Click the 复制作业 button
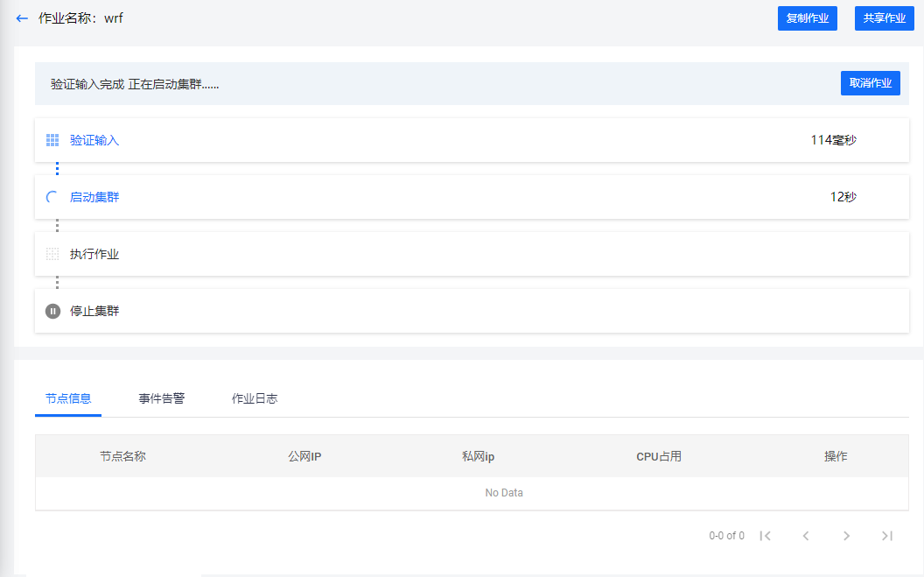924x577 pixels. tap(808, 18)
